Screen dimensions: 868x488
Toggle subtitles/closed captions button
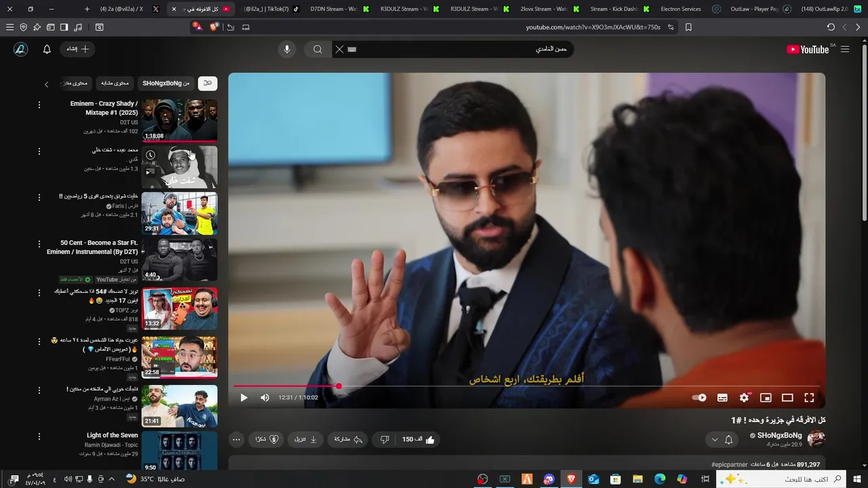coord(722,398)
